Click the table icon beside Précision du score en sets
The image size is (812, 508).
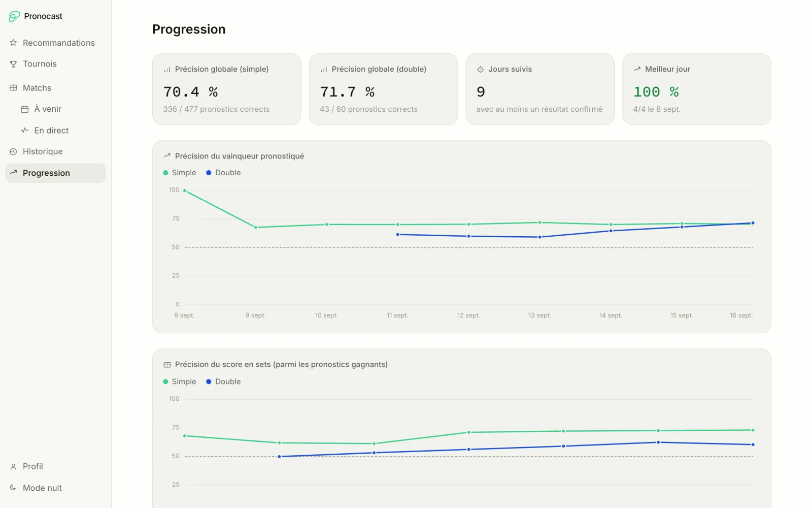167,365
